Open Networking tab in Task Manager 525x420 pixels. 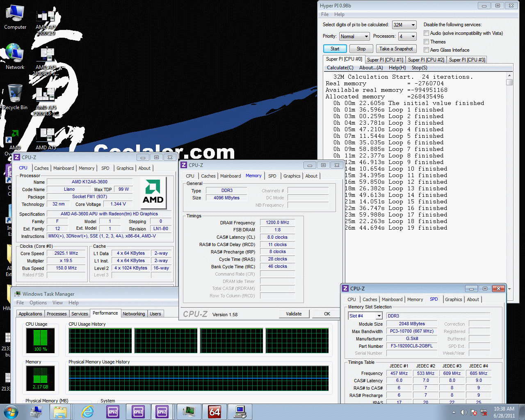[x=134, y=314]
